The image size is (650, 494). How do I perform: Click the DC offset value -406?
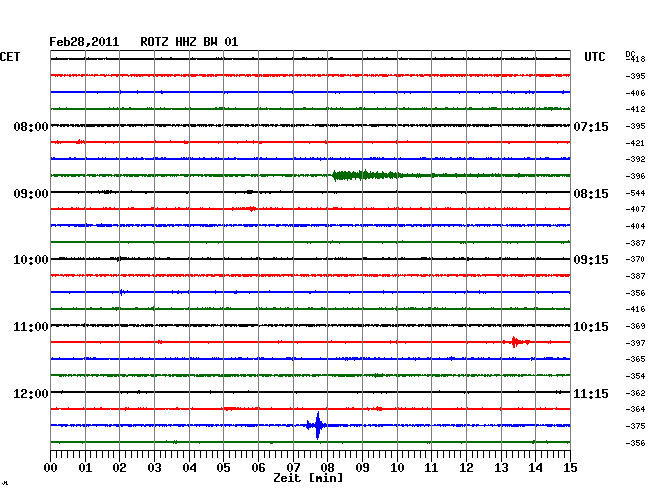635,93
